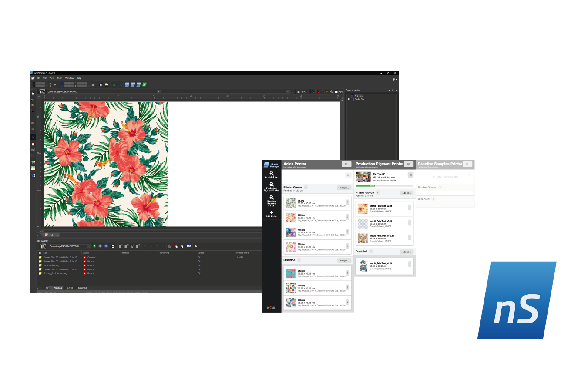Image resolution: width=588 pixels, height=373 pixels.
Task: Open the Tools menu
Action: (x=59, y=78)
